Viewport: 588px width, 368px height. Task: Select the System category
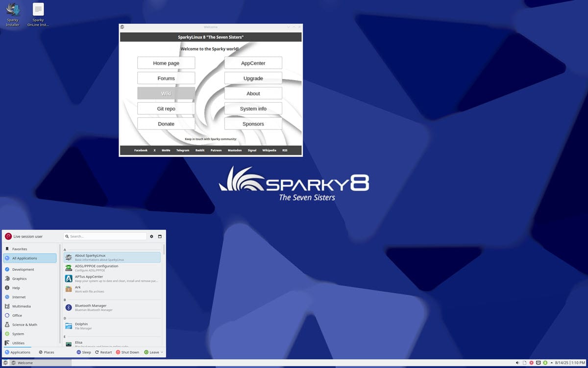click(x=30, y=334)
